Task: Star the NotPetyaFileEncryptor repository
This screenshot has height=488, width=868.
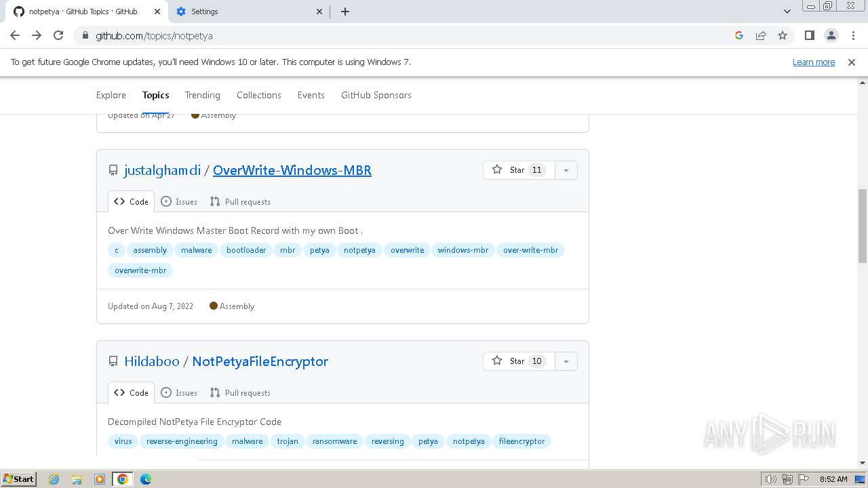Action: (x=519, y=361)
